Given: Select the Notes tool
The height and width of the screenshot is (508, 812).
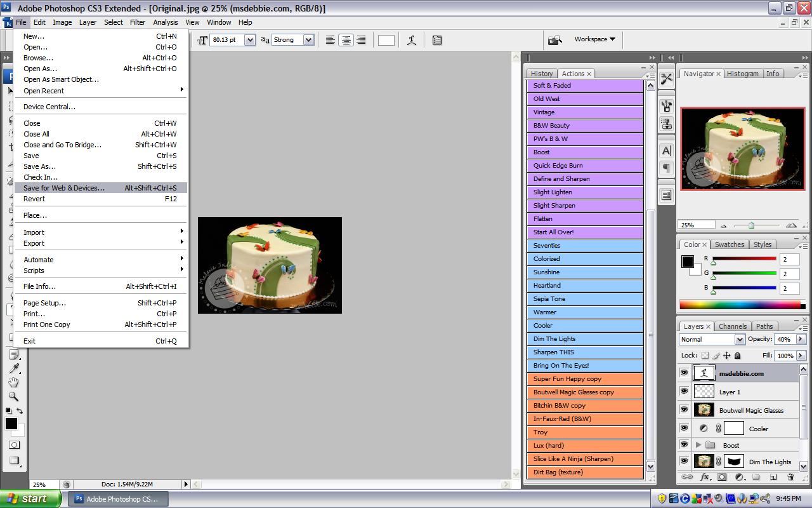Looking at the screenshot, I should pyautogui.click(x=14, y=355).
